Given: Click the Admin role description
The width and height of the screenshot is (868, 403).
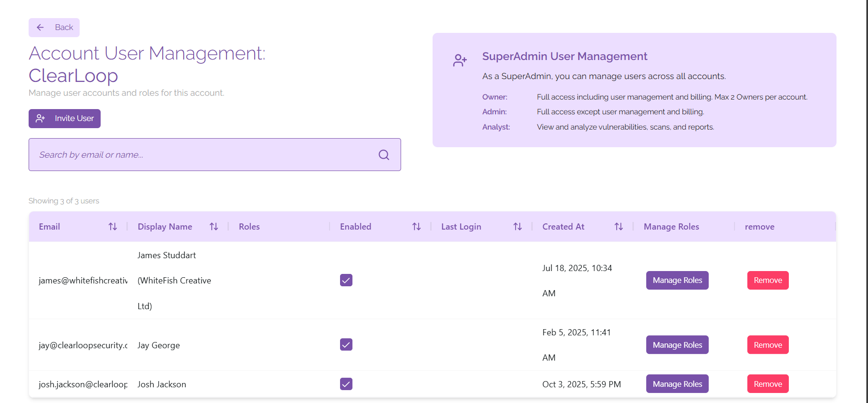Looking at the screenshot, I should 620,112.
